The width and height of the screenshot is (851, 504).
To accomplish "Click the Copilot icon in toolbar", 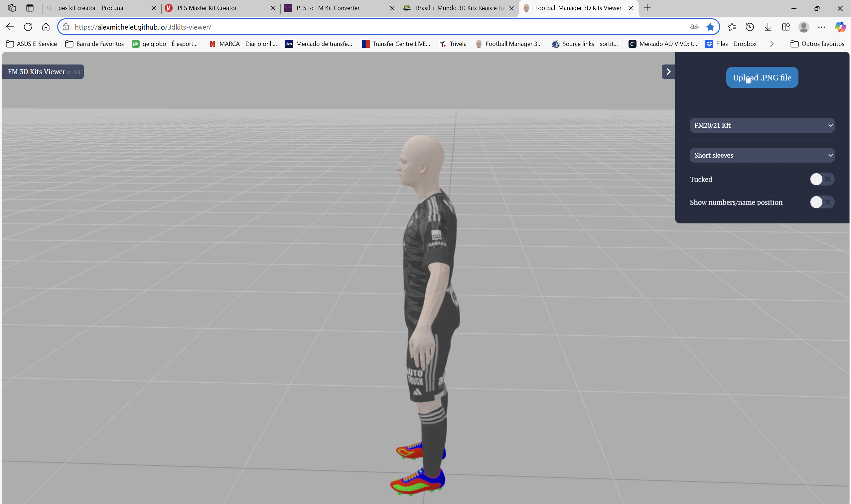I will 840,27.
